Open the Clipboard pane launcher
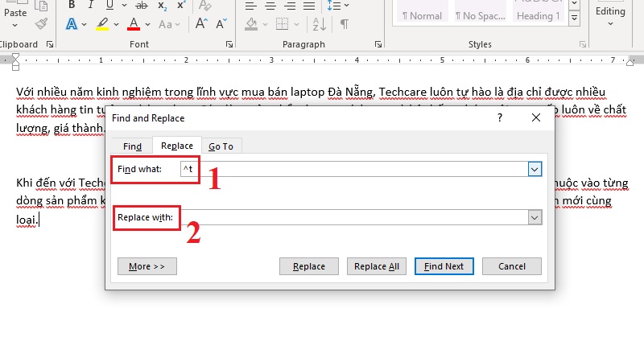 pos(50,44)
